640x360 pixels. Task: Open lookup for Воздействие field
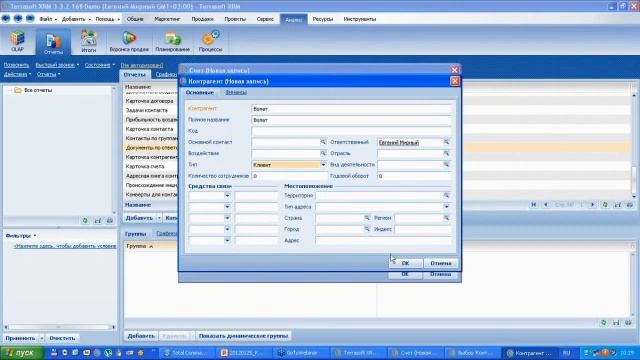[x=323, y=153]
